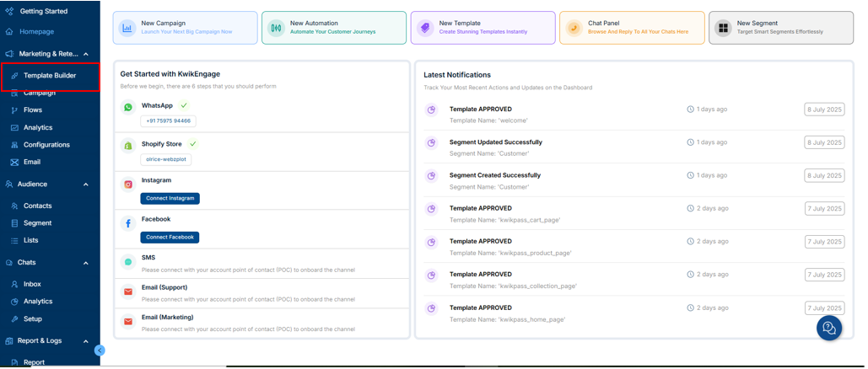Click Configurations sidebar icon
Screen dimensions: 868x369
click(x=14, y=145)
